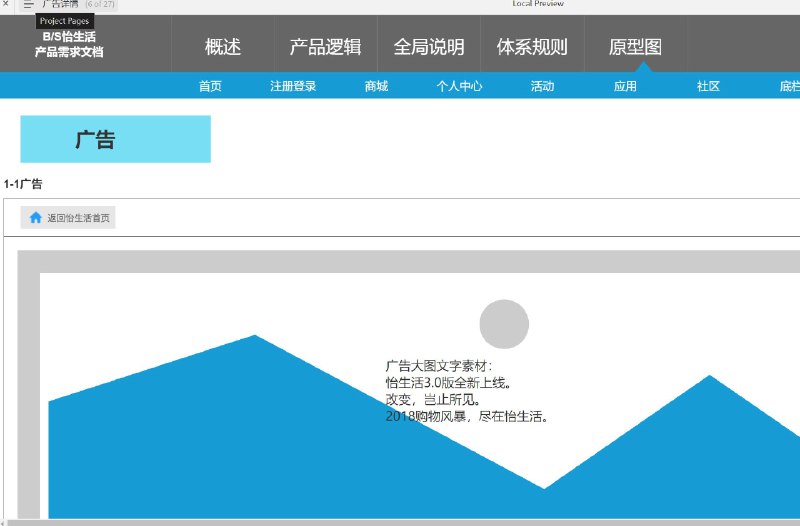Click the ad banner text 怡生活3.0版全新上线
800x526 pixels.
(448, 383)
